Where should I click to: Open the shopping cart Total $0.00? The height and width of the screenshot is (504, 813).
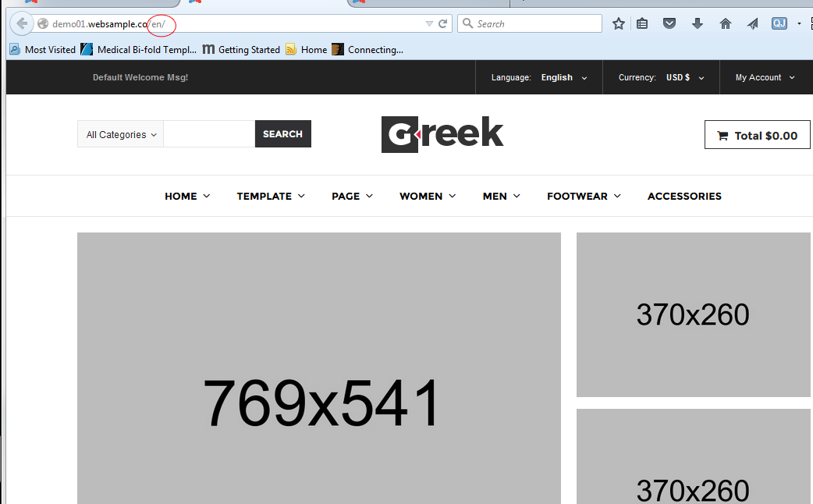tap(757, 135)
